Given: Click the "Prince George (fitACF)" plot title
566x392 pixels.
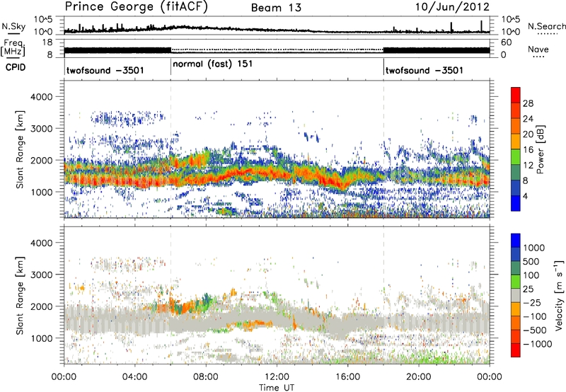Looking at the screenshot, I should tap(136, 7).
